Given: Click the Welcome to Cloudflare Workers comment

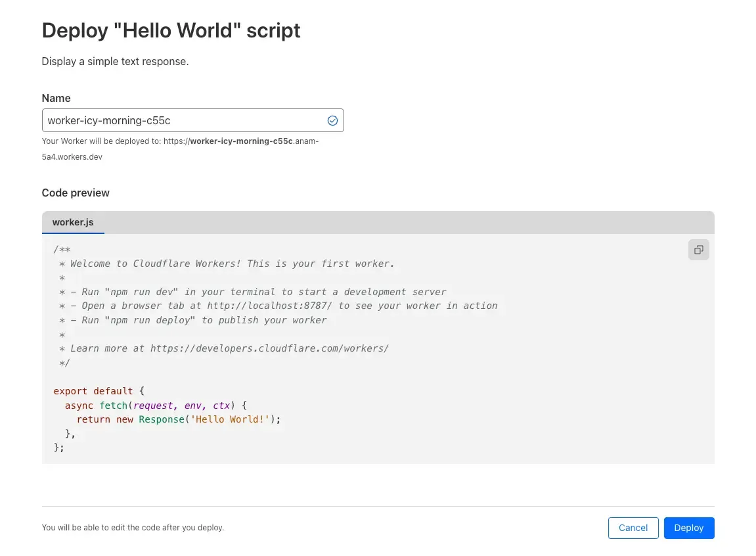Looking at the screenshot, I should coord(230,264).
